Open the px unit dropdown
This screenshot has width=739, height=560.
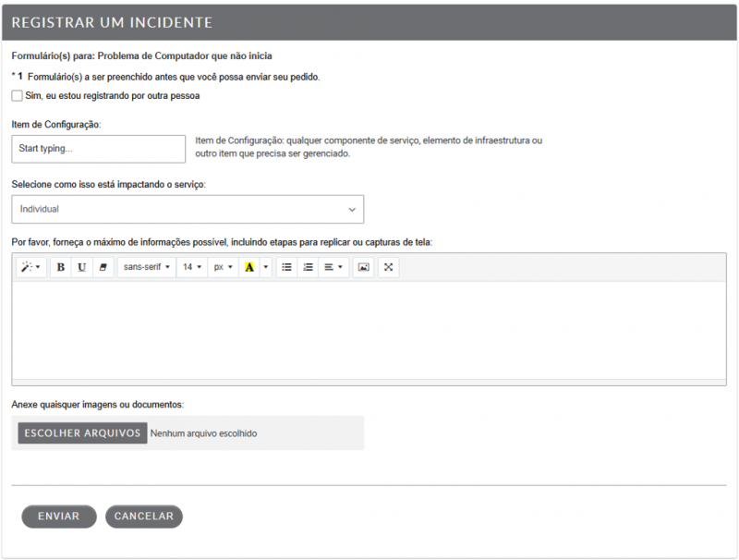[223, 267]
